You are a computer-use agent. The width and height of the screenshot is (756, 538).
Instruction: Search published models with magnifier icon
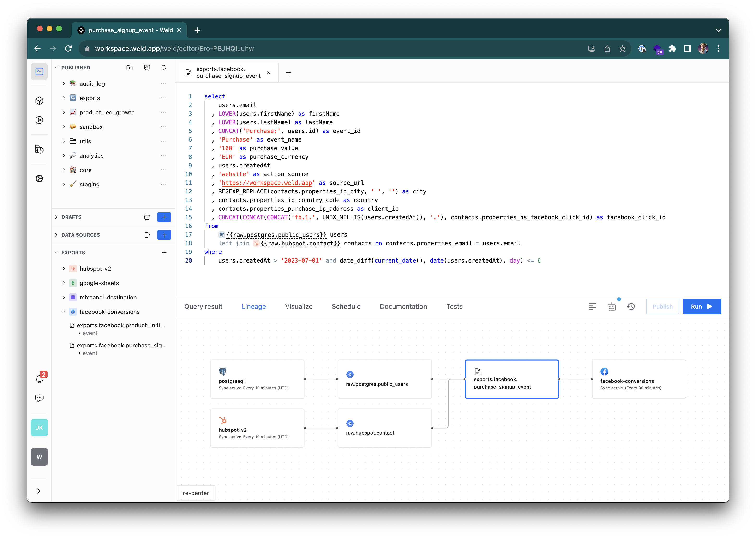(x=164, y=68)
